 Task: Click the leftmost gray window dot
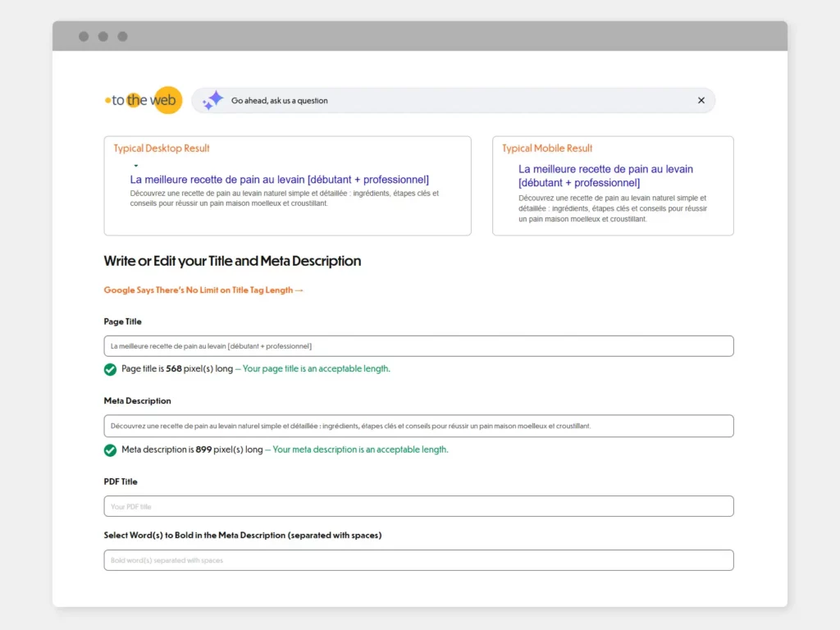[x=83, y=36]
